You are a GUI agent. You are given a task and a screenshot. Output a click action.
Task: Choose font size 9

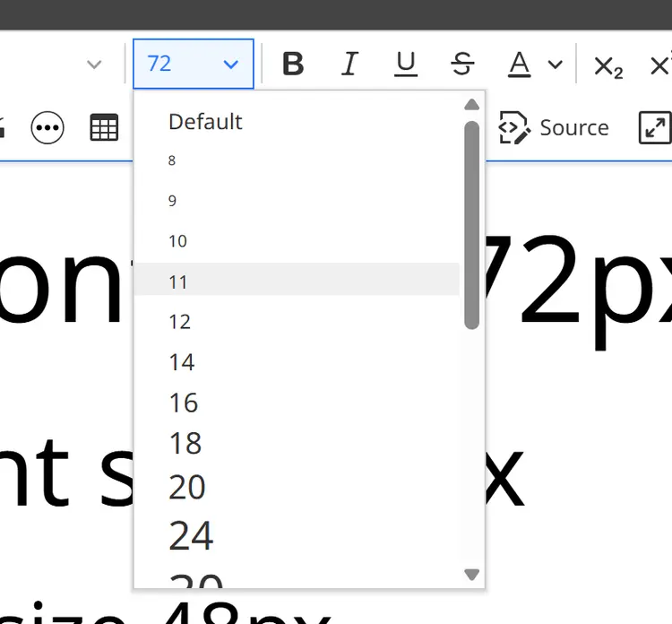[x=297, y=201]
